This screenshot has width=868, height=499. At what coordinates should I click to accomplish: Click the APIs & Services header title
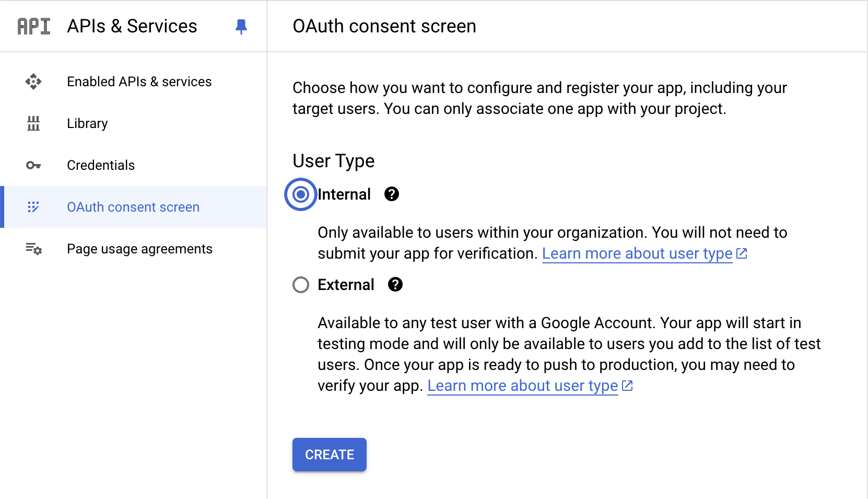pyautogui.click(x=132, y=26)
